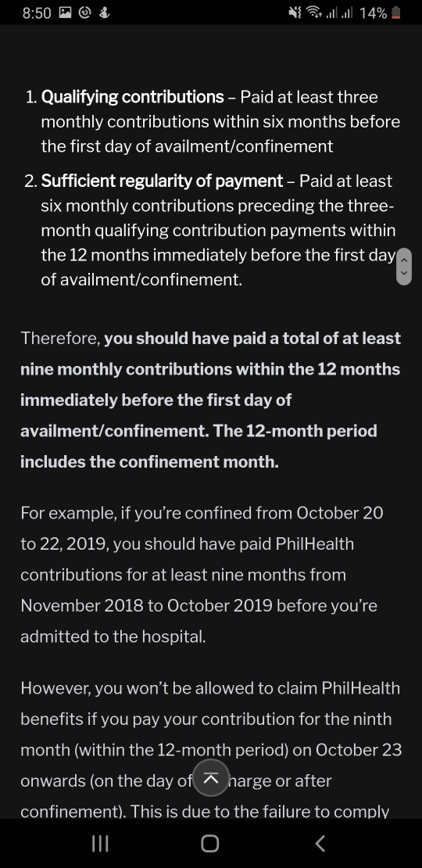Tap the circular sync notification icon
422x868 pixels.
(84, 13)
